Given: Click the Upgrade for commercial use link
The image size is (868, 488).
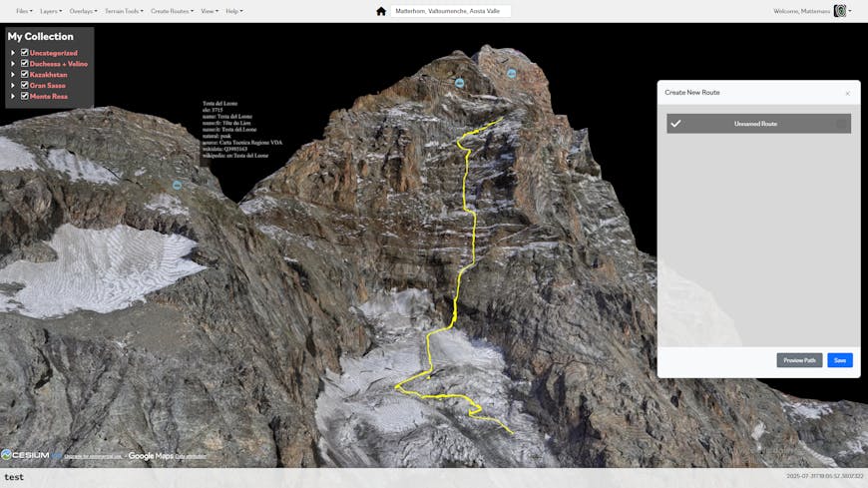Looking at the screenshot, I should coord(93,456).
